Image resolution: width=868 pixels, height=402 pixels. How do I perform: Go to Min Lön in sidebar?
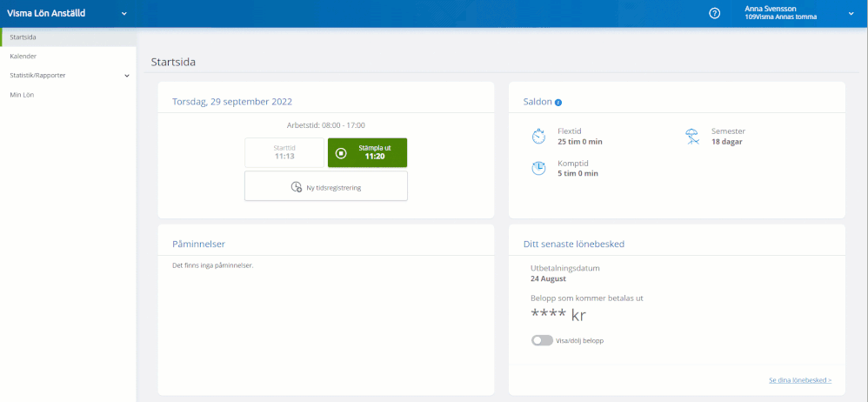click(21, 95)
